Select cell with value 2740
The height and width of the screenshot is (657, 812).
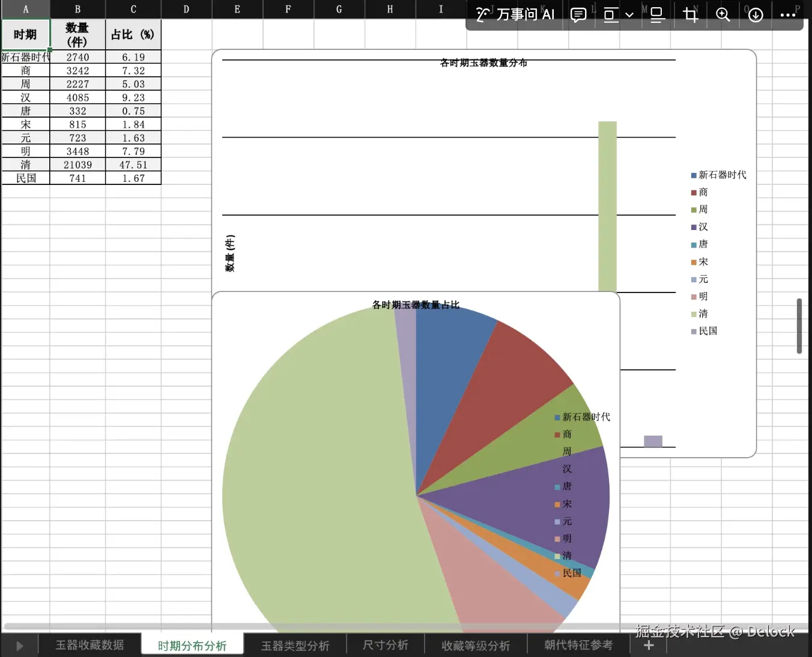click(x=77, y=57)
